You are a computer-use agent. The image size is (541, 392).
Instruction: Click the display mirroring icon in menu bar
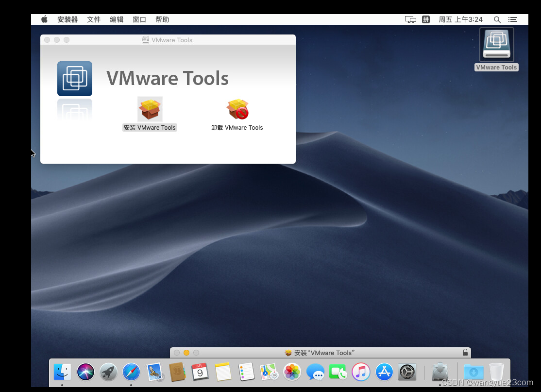(410, 19)
